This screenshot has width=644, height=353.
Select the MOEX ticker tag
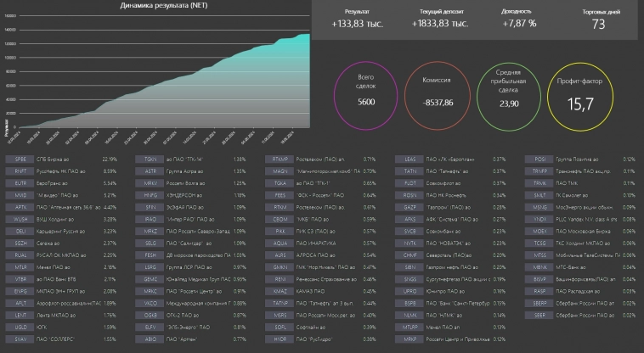coord(540,230)
